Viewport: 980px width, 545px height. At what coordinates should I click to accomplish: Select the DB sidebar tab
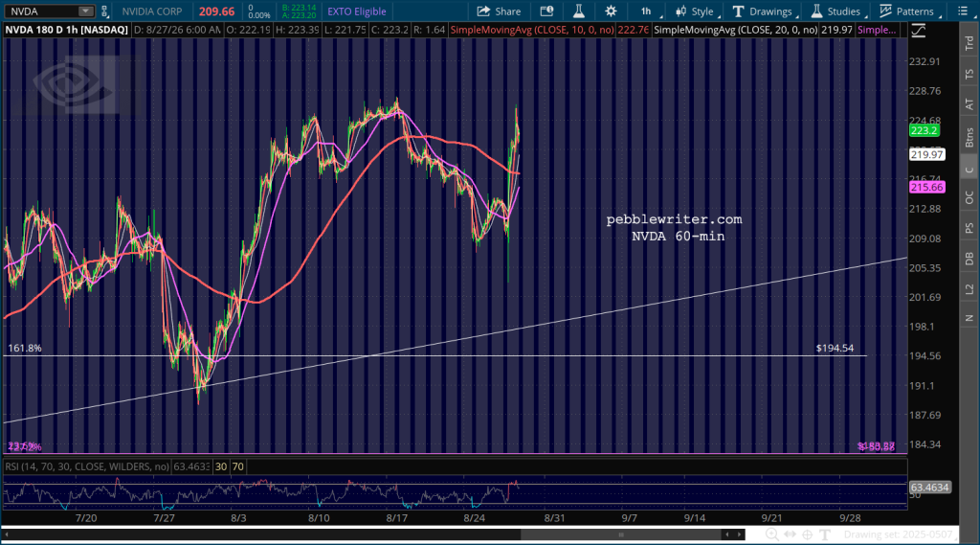969,259
